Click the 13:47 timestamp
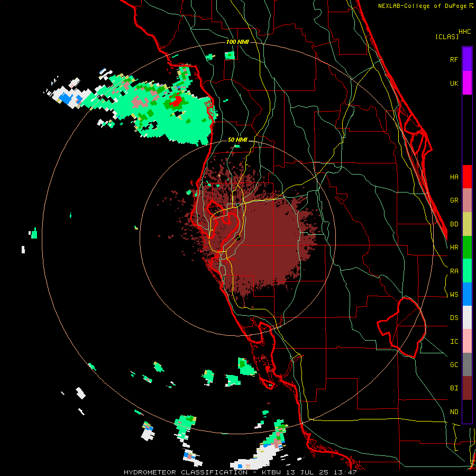Screen dimensions: 476x476 (x=344, y=472)
